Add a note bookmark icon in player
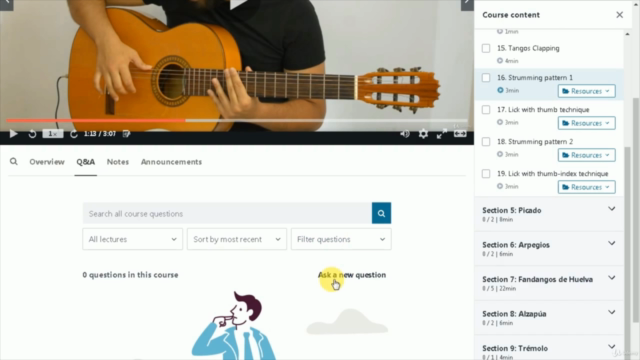Viewport: 640px width, 360px height. pos(126,134)
